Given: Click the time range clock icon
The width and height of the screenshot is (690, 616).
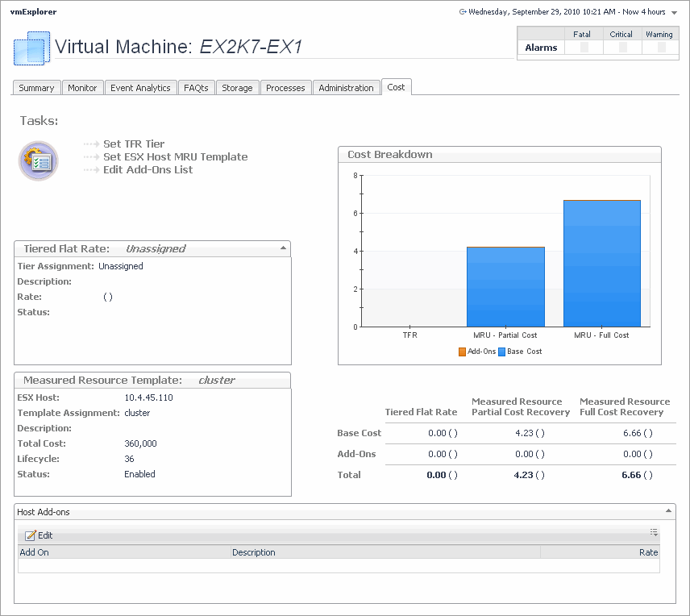Looking at the screenshot, I should pyautogui.click(x=463, y=12).
